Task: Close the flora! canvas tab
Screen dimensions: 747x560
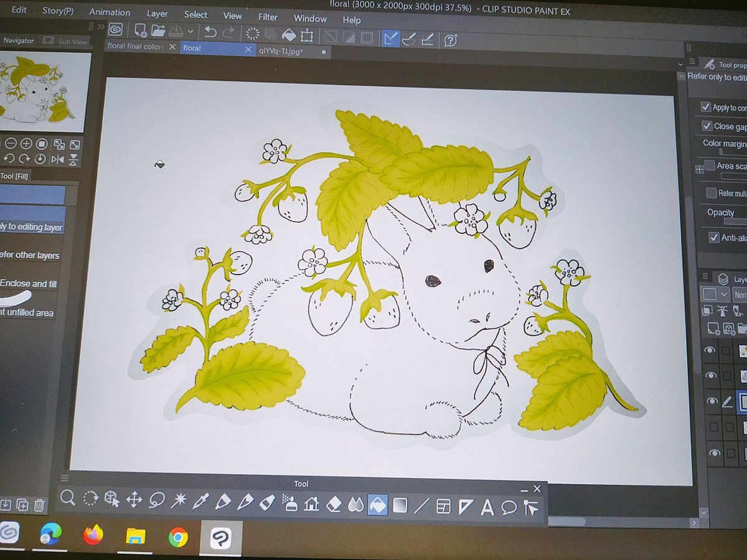Action: pos(248,49)
